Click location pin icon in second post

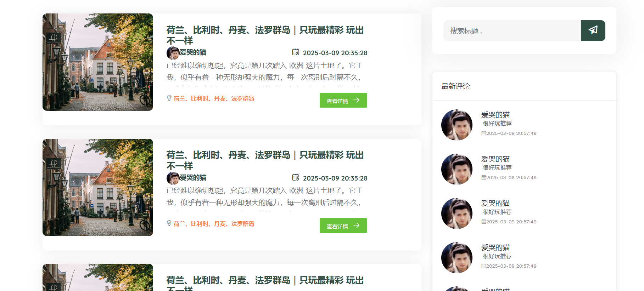[x=169, y=223]
